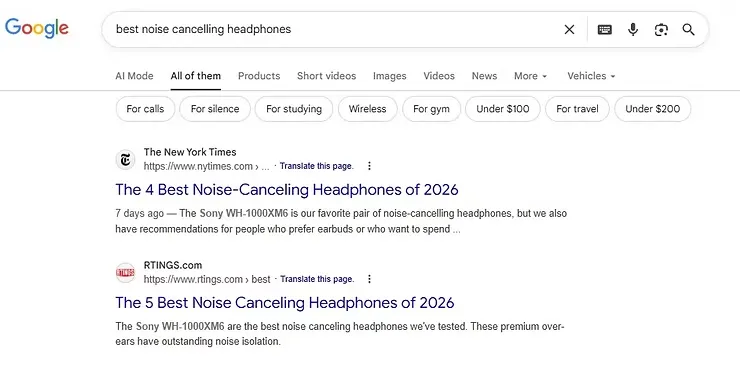The image size is (740, 366).
Task: Apply the Wireless filter chip
Action: tap(368, 109)
